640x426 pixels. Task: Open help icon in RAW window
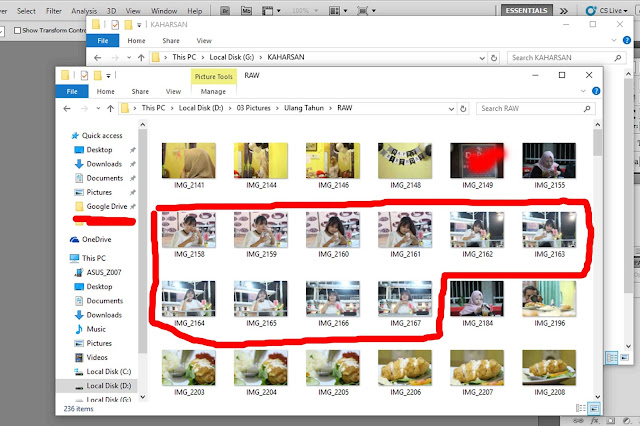(x=596, y=91)
